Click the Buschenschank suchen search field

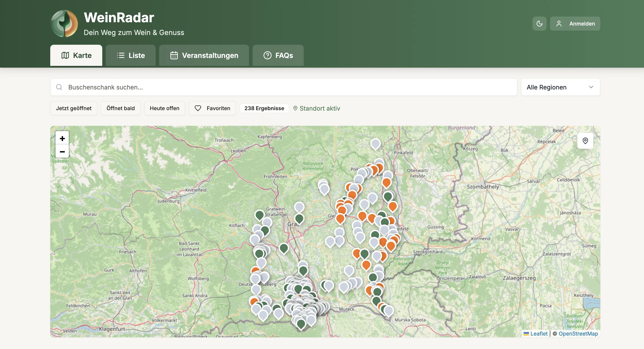[175, 87]
